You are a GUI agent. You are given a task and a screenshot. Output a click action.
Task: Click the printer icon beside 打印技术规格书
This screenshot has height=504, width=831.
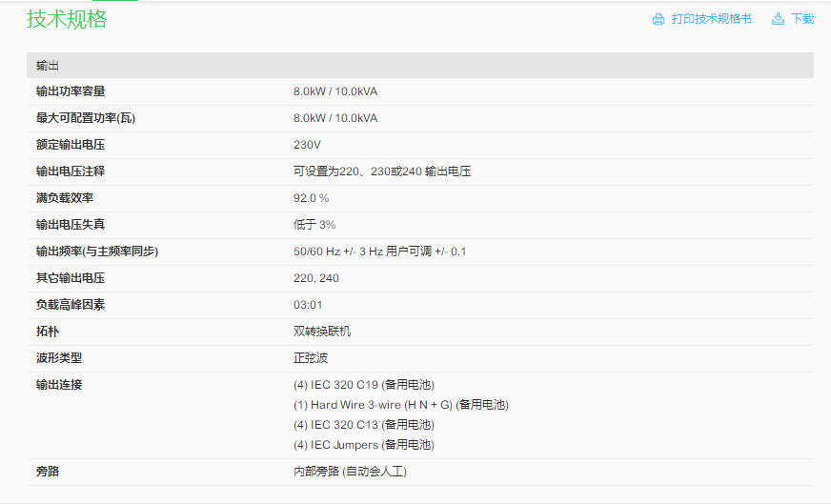coord(658,19)
